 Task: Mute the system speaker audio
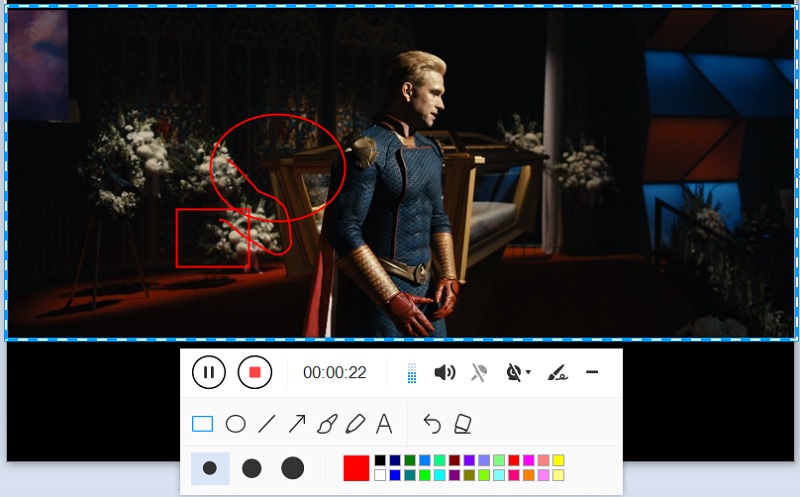444,372
